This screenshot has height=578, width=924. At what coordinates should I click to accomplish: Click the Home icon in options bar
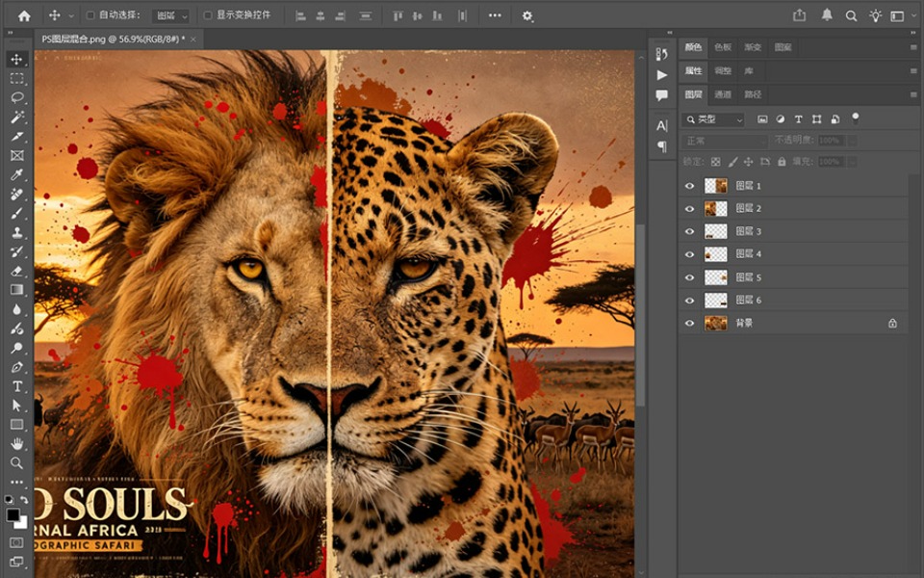(24, 16)
